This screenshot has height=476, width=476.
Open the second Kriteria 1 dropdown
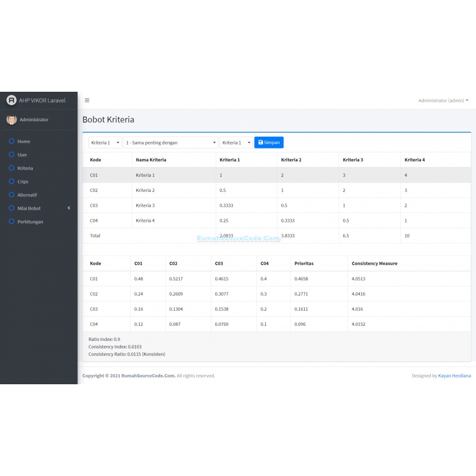click(x=236, y=143)
